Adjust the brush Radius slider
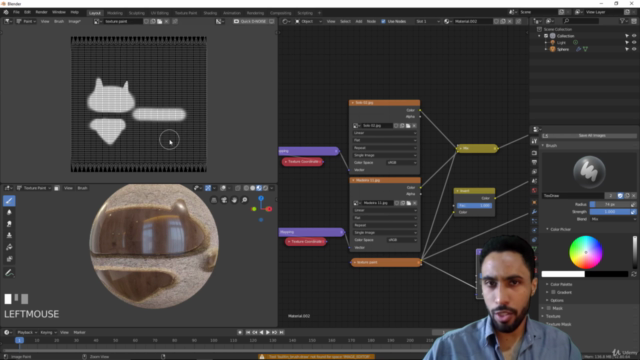This screenshot has height=360, width=640. (x=610, y=204)
